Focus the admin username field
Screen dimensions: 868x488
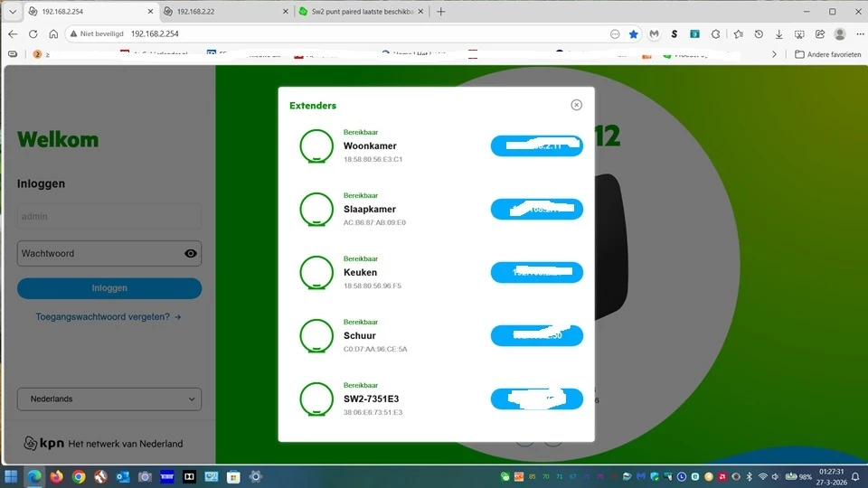109,216
